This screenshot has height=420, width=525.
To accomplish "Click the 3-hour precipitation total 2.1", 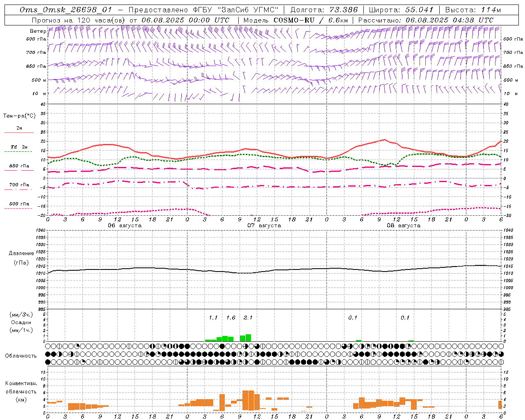I will tap(248, 318).
